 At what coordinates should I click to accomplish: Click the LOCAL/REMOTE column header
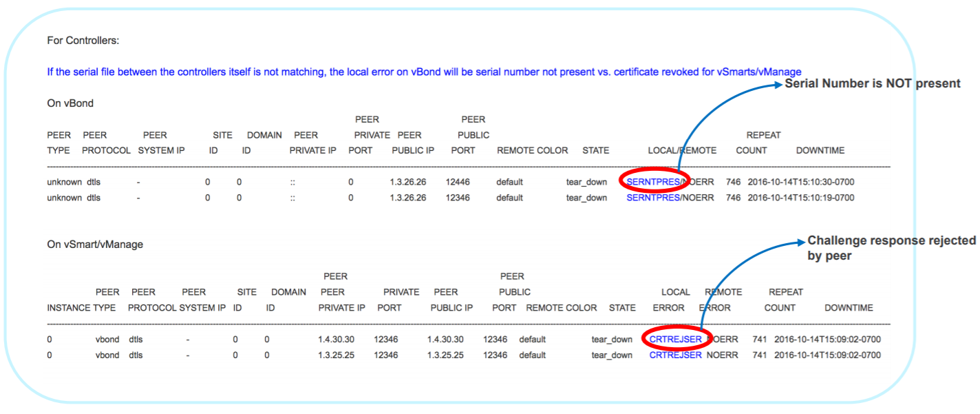click(x=681, y=150)
